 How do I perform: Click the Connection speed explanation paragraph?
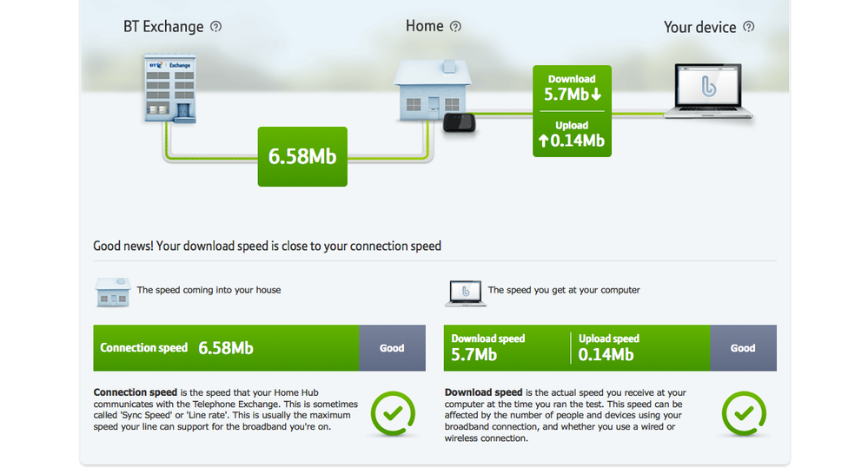pos(225,409)
